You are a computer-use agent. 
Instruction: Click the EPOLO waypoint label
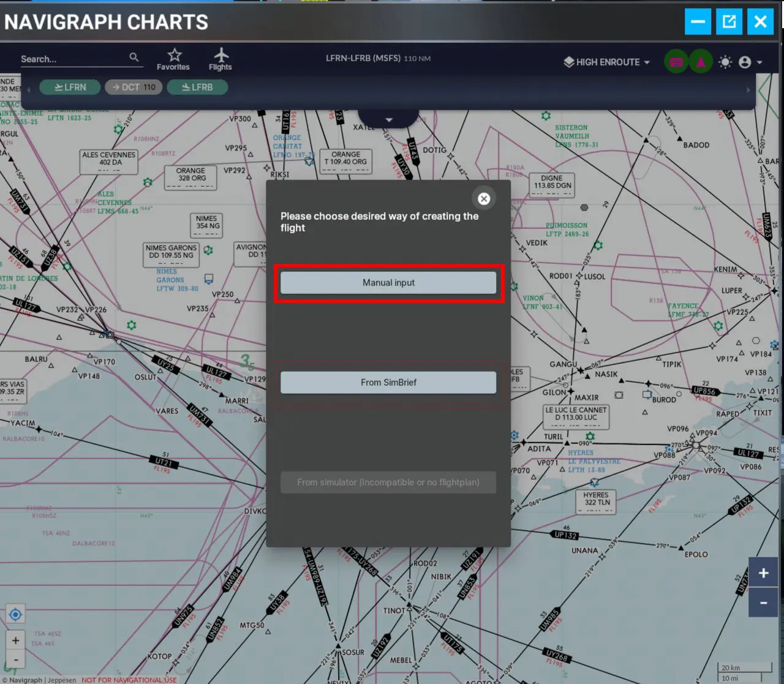[x=696, y=554]
